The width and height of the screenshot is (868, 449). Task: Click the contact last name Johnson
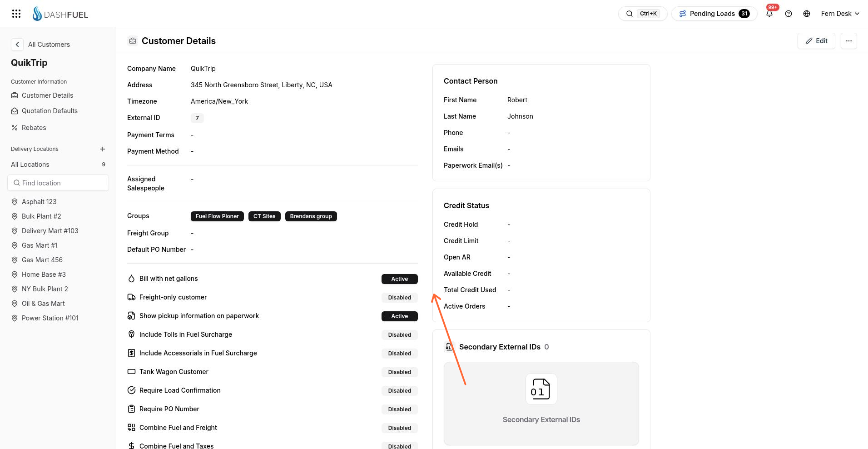point(520,116)
